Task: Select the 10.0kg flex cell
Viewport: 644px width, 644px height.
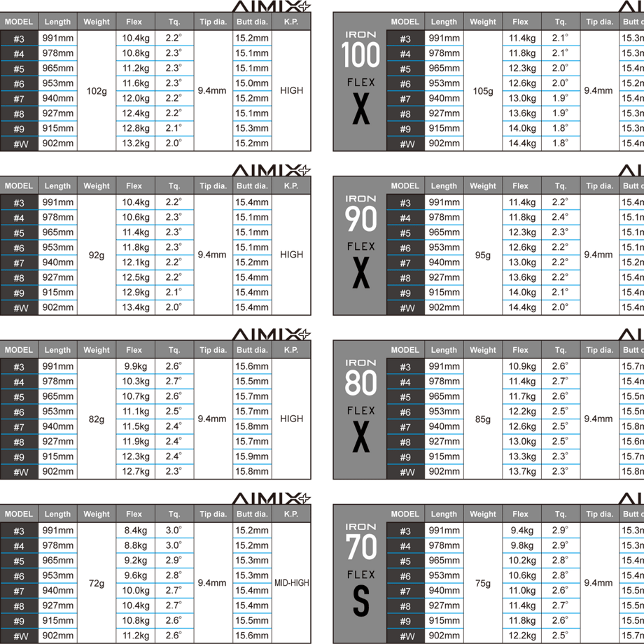Action: tap(136, 591)
